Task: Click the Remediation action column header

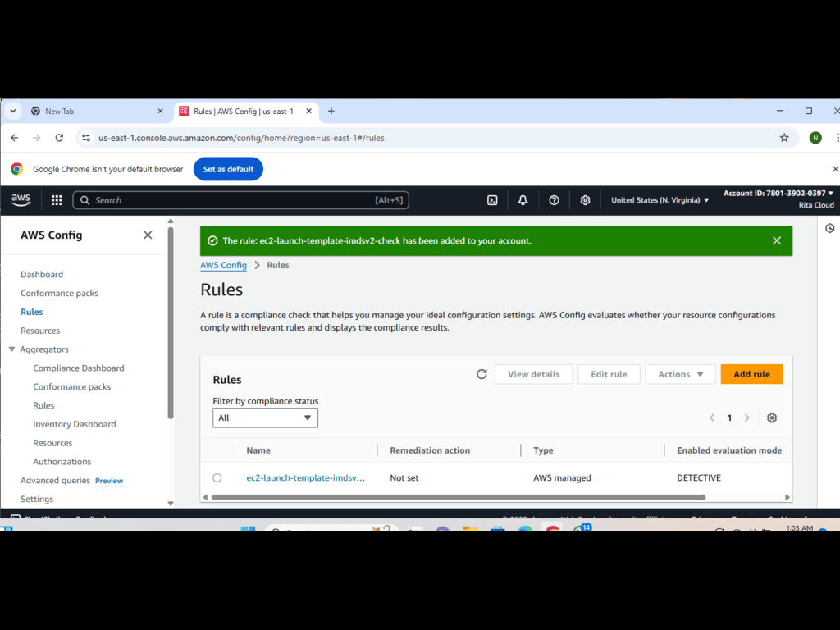Action: pos(430,450)
